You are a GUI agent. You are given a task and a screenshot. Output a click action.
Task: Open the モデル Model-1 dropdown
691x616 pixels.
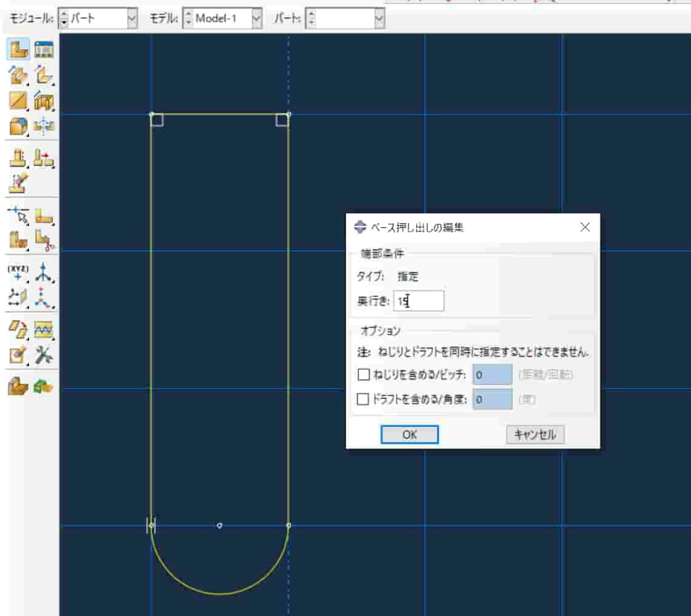click(x=256, y=19)
